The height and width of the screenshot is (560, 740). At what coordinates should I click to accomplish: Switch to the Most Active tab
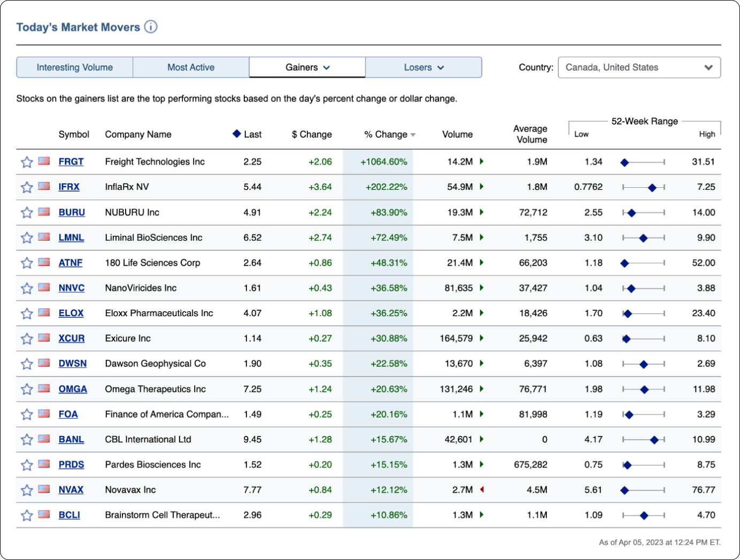point(191,67)
